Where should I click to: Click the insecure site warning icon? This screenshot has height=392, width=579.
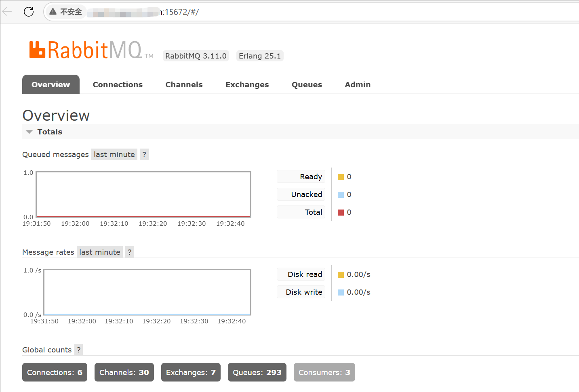click(x=53, y=12)
